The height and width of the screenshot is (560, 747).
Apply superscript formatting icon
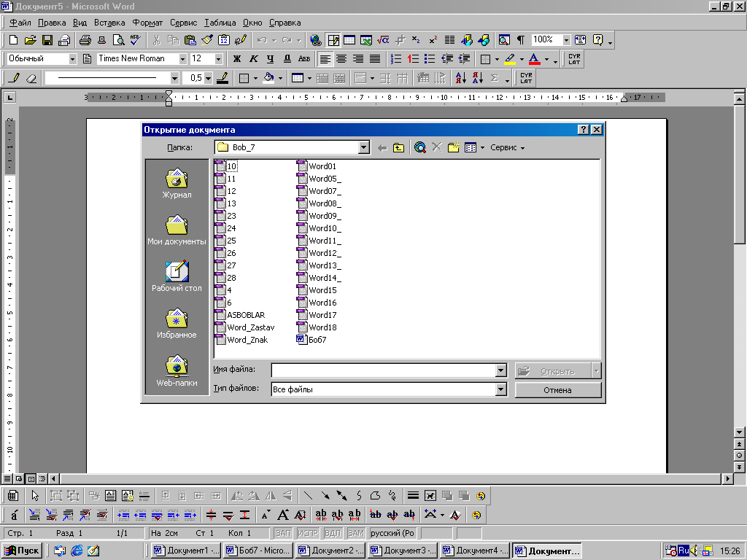433,40
